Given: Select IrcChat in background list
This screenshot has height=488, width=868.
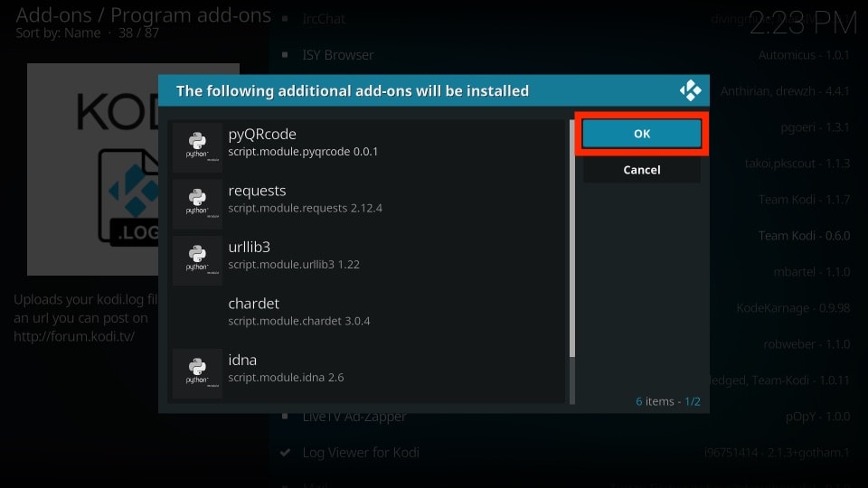Looking at the screenshot, I should [324, 19].
